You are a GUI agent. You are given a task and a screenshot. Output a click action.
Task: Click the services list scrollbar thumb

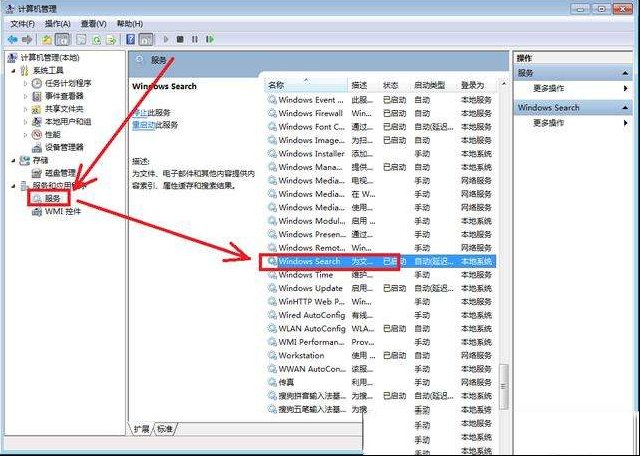pyautogui.click(x=504, y=386)
